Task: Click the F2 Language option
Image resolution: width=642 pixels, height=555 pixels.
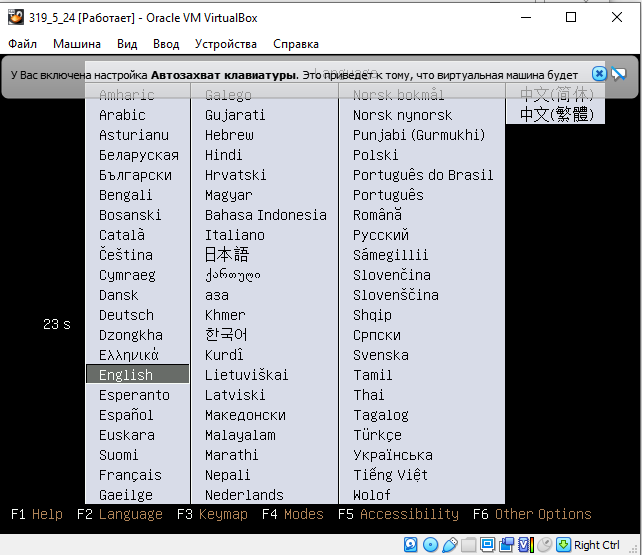Action: point(120,514)
